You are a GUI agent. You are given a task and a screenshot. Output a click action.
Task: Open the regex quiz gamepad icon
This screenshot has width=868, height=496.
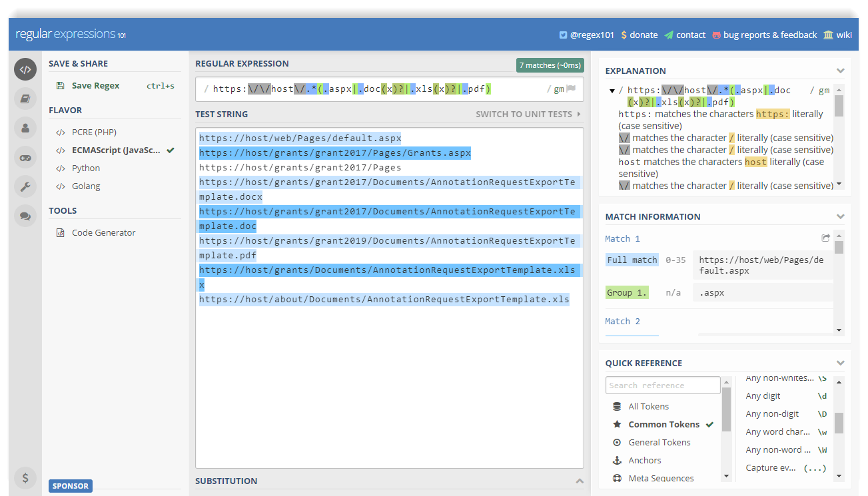pos(25,157)
